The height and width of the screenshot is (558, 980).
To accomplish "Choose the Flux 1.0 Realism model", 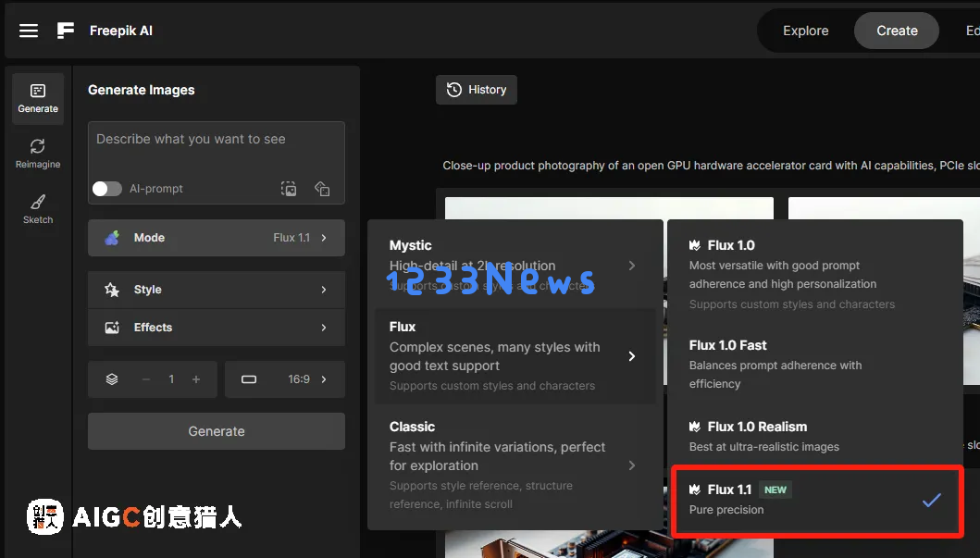I will (x=815, y=436).
